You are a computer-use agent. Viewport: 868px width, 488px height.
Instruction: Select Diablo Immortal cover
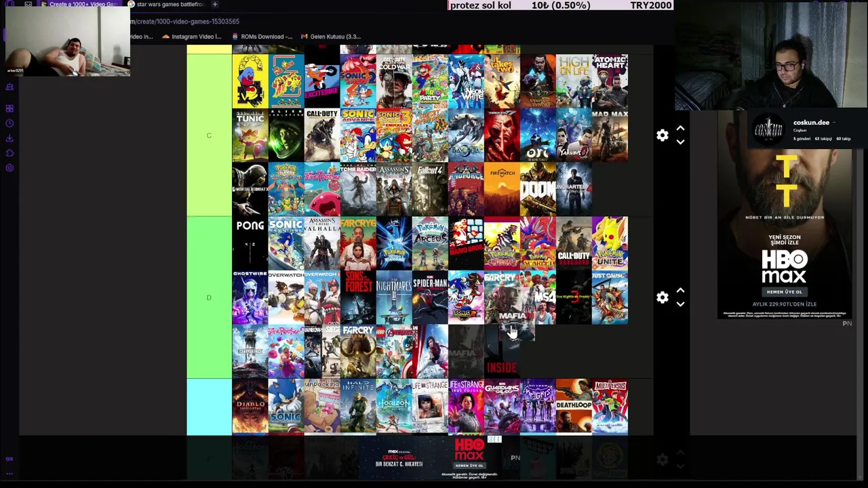(250, 407)
